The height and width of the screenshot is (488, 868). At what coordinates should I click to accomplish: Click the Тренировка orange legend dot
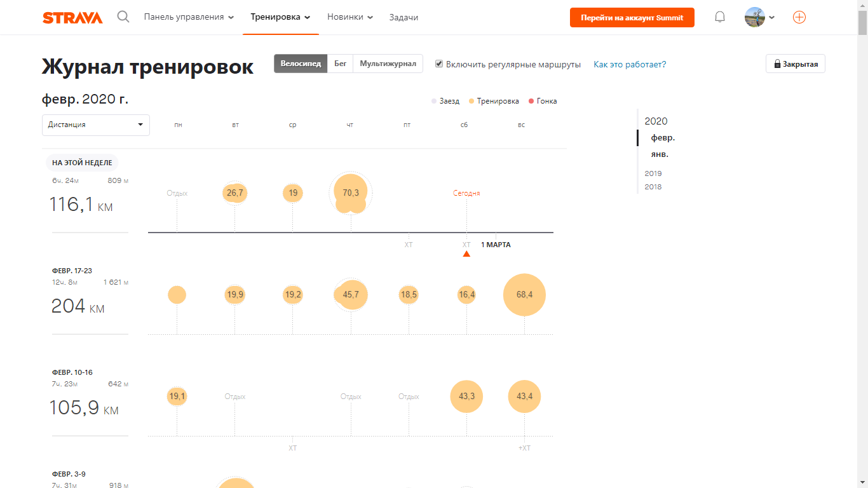pos(471,101)
